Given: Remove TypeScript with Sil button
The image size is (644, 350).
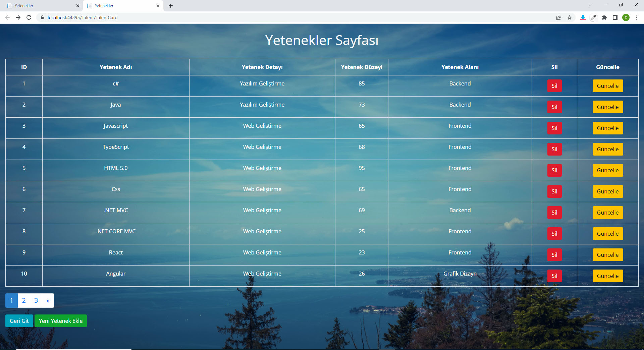Looking at the screenshot, I should point(554,149).
